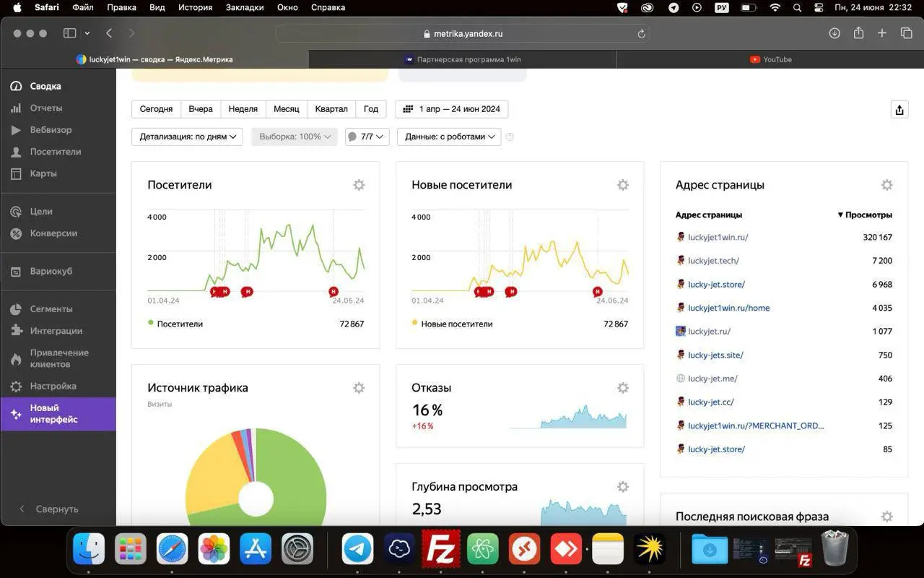Open Отчеты in the left sidebar

click(x=45, y=108)
